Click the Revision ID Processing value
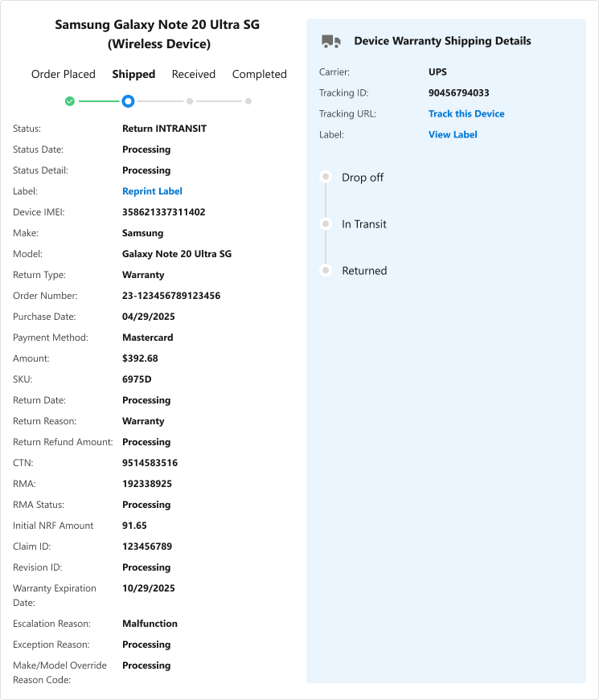Image resolution: width=599 pixels, height=700 pixels. [x=146, y=567]
